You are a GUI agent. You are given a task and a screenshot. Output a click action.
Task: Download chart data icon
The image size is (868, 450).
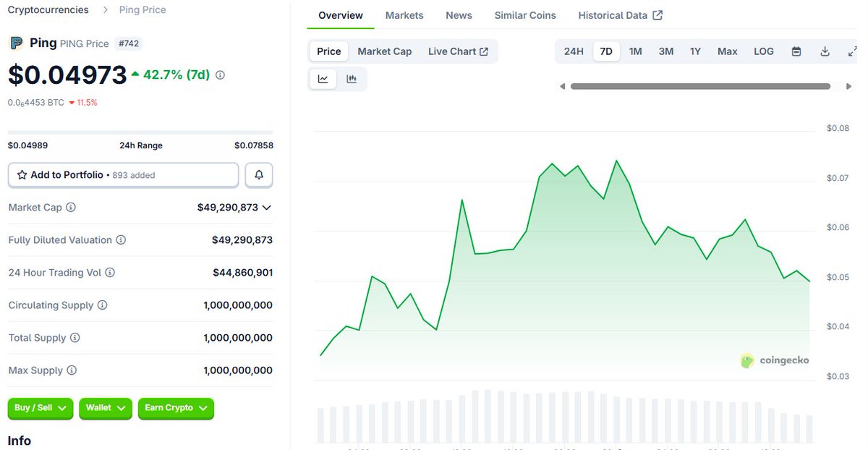(x=825, y=51)
